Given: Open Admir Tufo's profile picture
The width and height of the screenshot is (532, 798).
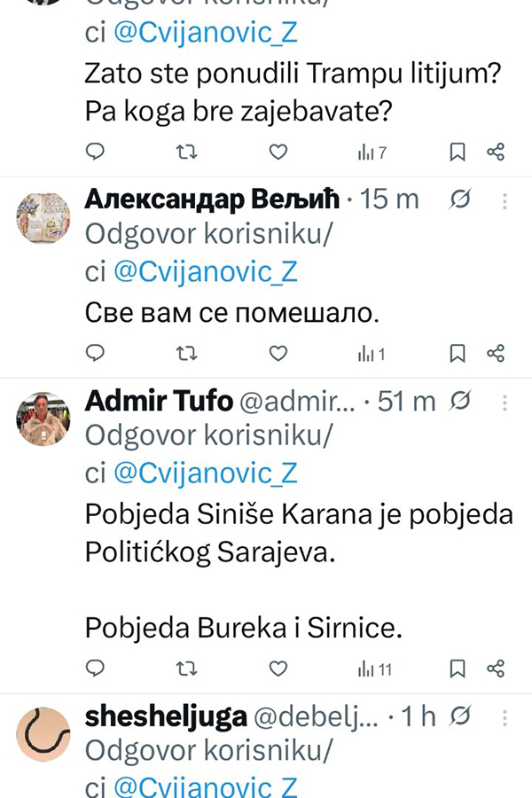Looking at the screenshot, I should (43, 419).
